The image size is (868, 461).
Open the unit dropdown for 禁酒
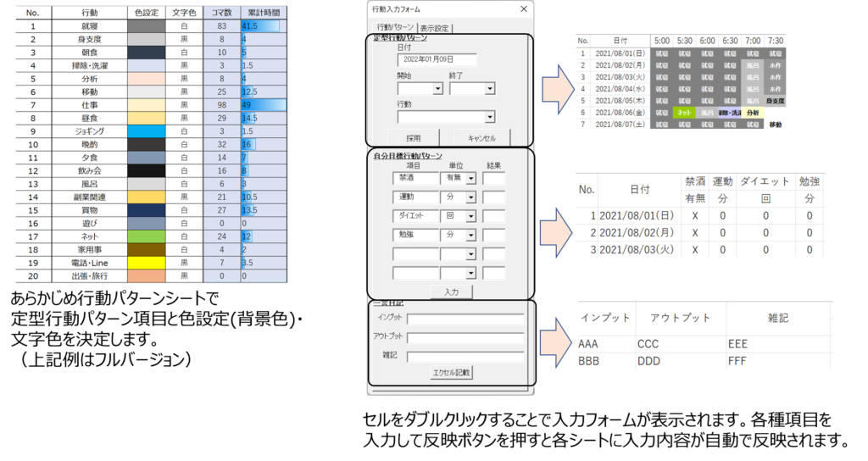point(470,179)
